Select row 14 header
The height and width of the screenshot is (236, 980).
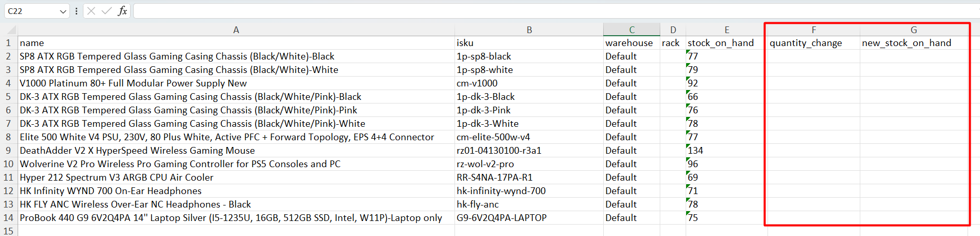coord(8,218)
